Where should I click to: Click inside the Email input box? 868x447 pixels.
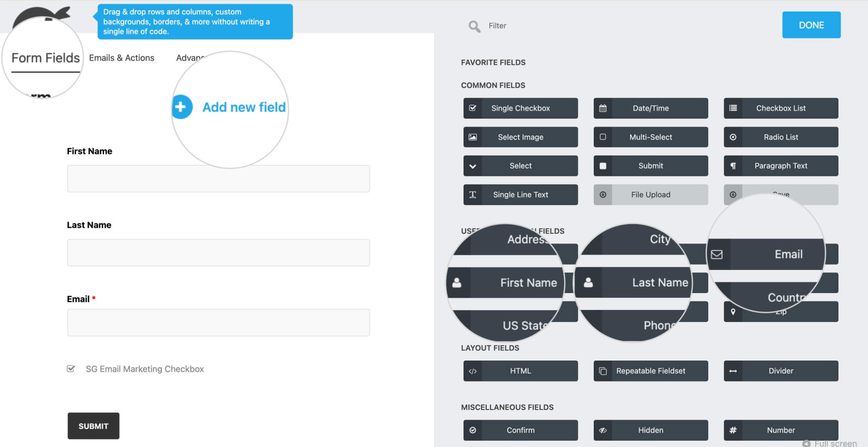(218, 323)
